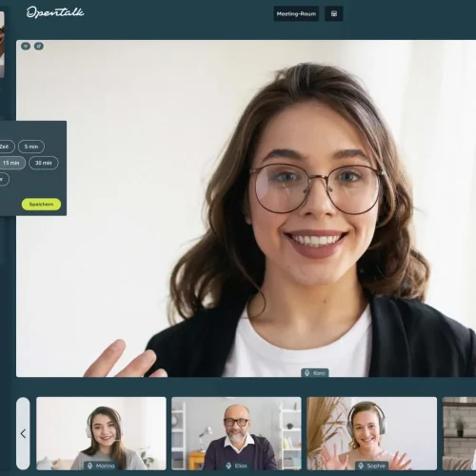Click Elias's microphone icon
Viewport: 476px width, 476px height.
click(228, 466)
